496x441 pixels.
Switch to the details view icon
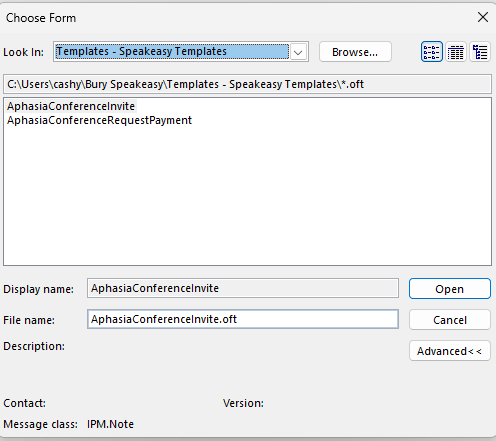(456, 52)
